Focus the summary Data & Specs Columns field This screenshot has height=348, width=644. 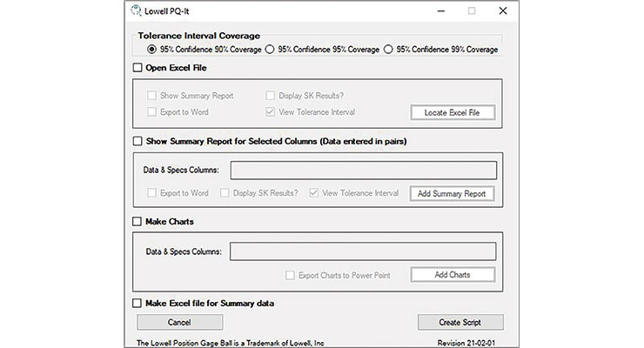[x=364, y=170]
